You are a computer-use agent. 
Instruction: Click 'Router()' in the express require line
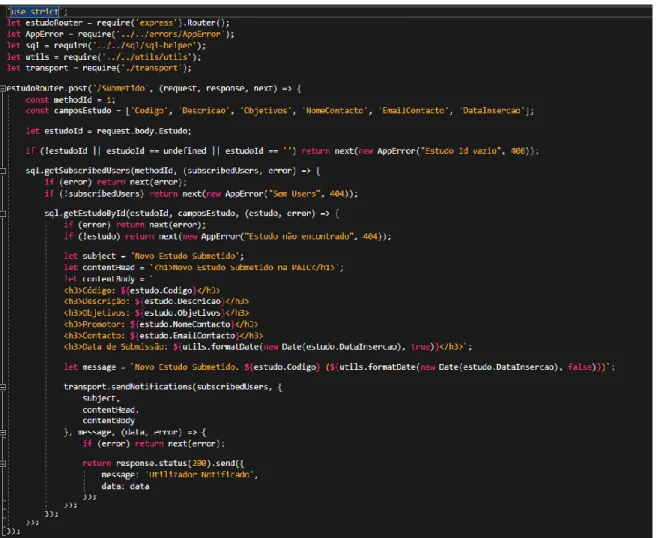click(205, 23)
